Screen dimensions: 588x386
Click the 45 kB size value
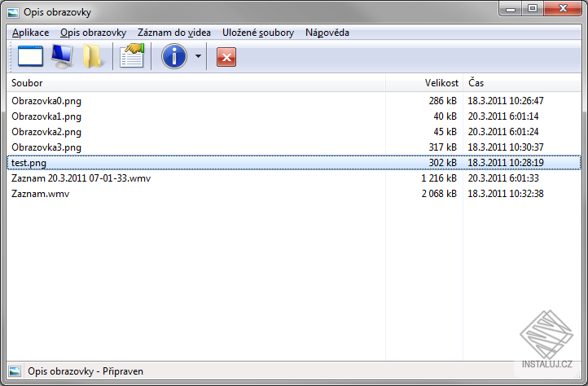point(445,132)
